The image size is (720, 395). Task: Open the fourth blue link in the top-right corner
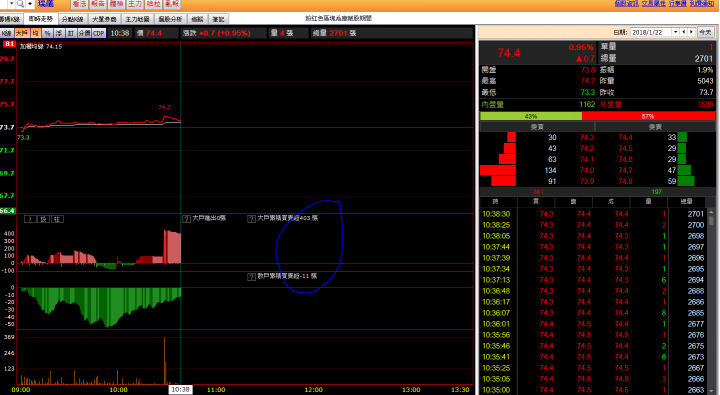(702, 3)
